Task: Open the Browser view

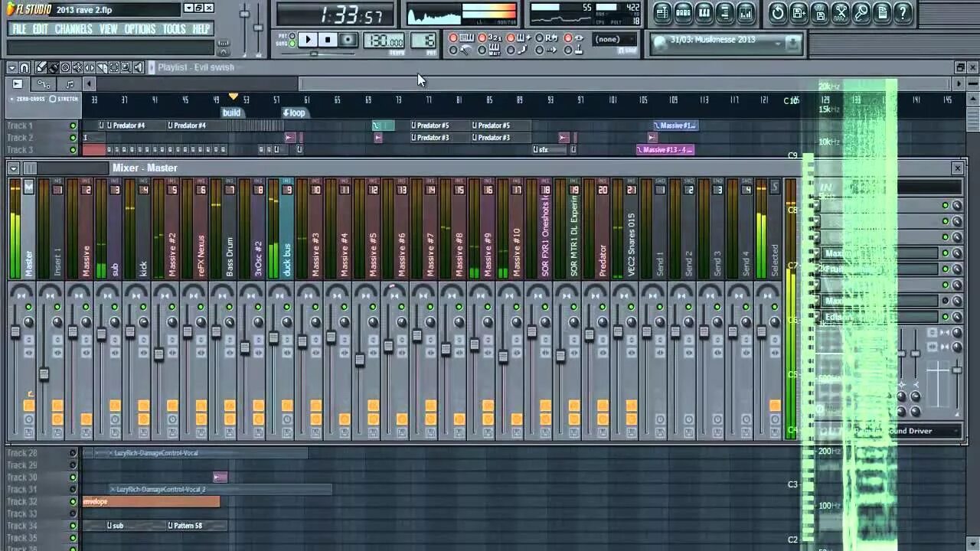Action: pos(724,12)
